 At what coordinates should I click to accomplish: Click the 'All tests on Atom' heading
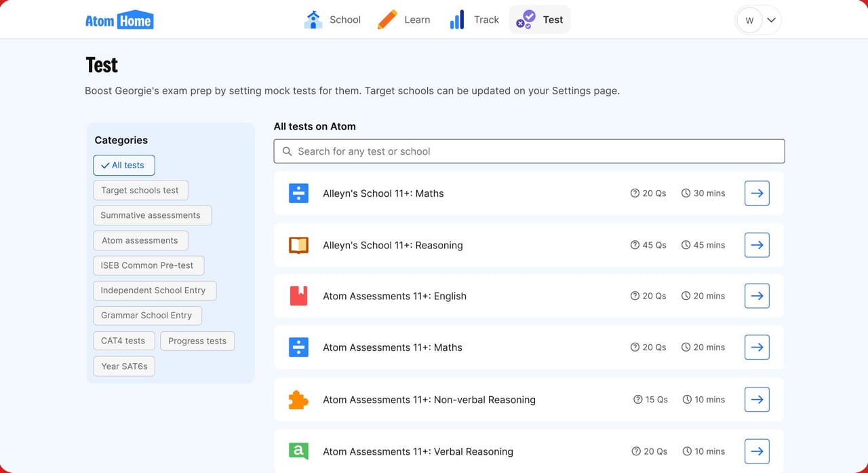tap(315, 126)
